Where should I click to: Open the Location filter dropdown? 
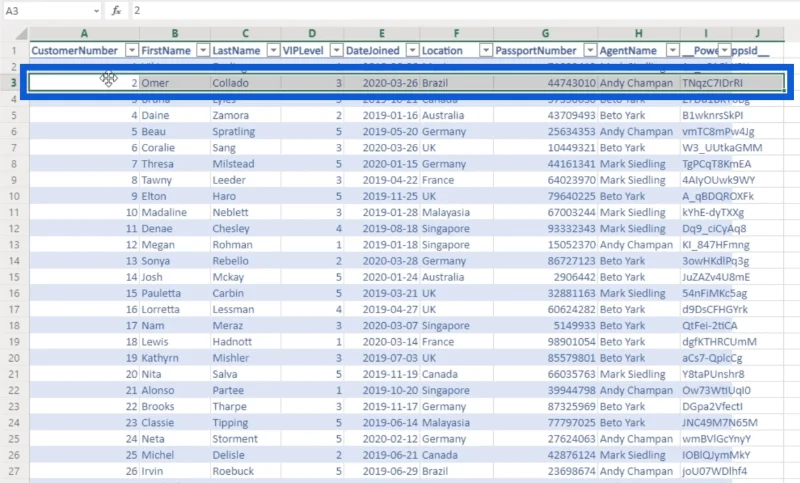point(486,50)
